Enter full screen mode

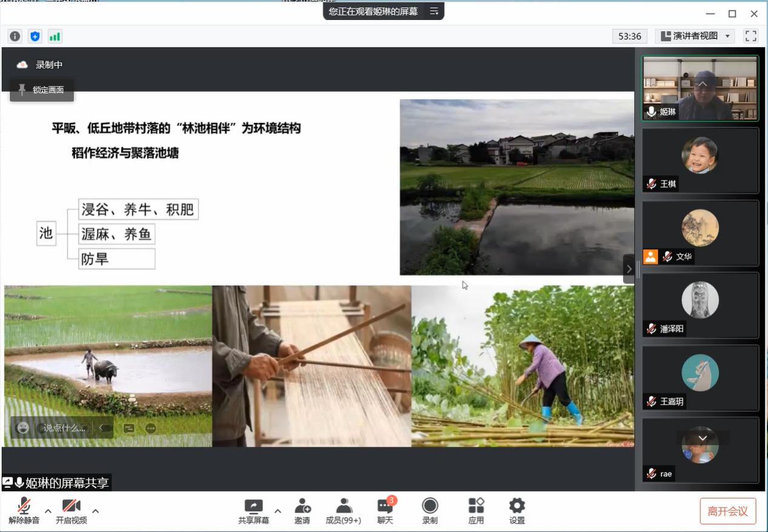coord(750,36)
